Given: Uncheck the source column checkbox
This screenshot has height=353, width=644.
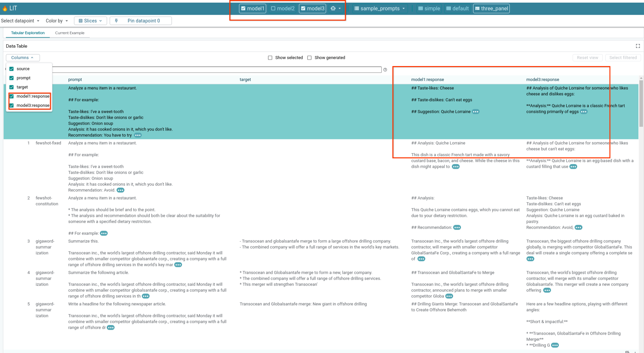Looking at the screenshot, I should tap(11, 69).
